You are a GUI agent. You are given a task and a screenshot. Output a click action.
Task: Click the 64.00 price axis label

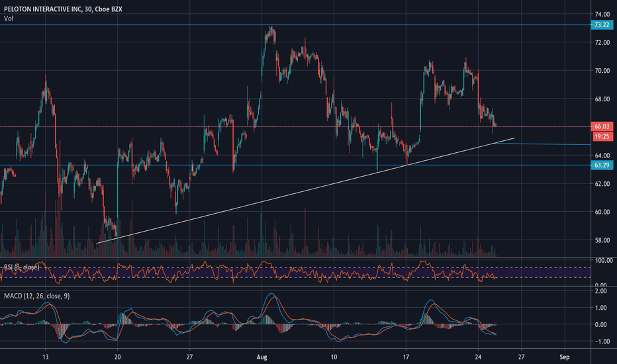(x=602, y=156)
